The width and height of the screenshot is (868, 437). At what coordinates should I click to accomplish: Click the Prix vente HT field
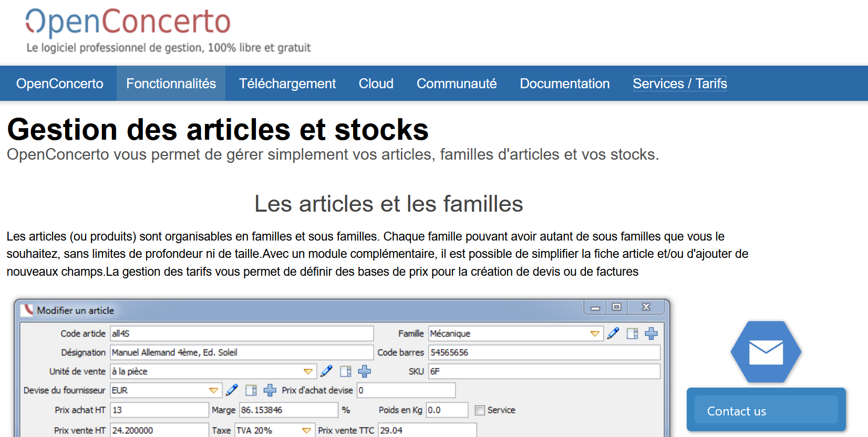click(160, 430)
